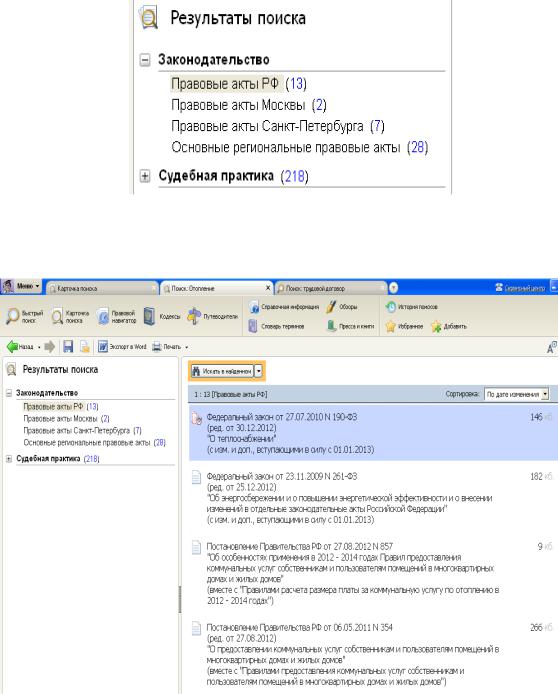
Task: Click Искать в найденном button
Action: pyautogui.click(x=222, y=371)
